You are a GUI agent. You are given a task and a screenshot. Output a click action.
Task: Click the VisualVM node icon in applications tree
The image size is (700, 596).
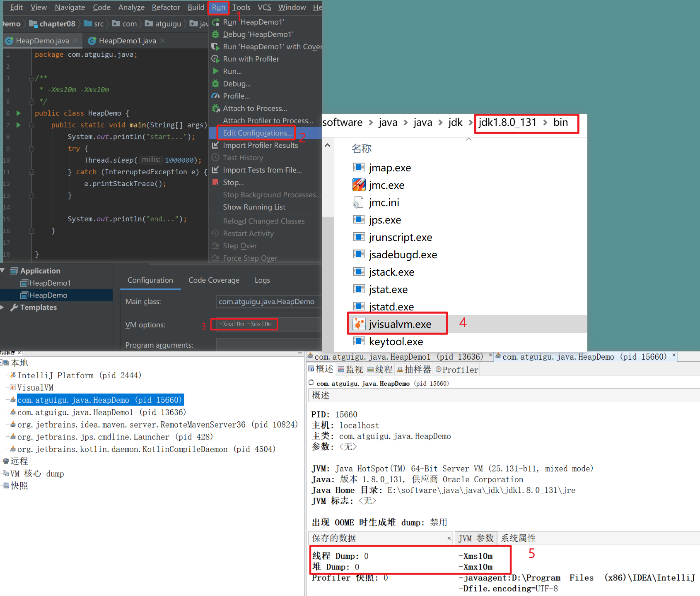click(x=13, y=387)
